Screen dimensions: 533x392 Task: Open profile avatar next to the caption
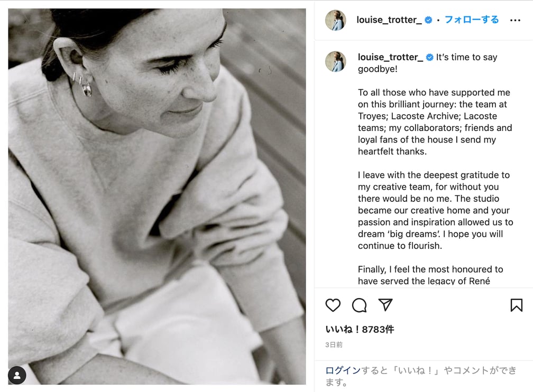335,61
